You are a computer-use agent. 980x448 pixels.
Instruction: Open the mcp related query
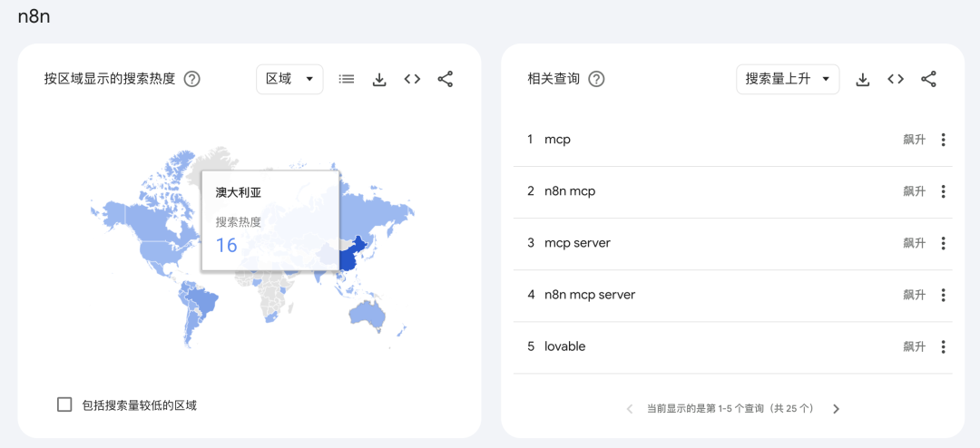point(557,140)
